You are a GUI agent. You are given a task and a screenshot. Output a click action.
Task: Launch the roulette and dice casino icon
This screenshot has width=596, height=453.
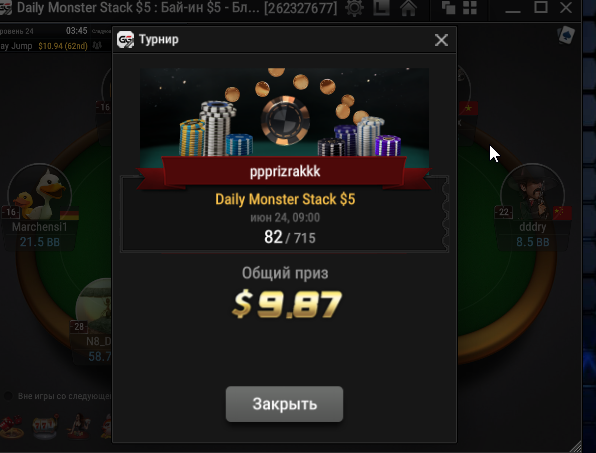pos(11,428)
